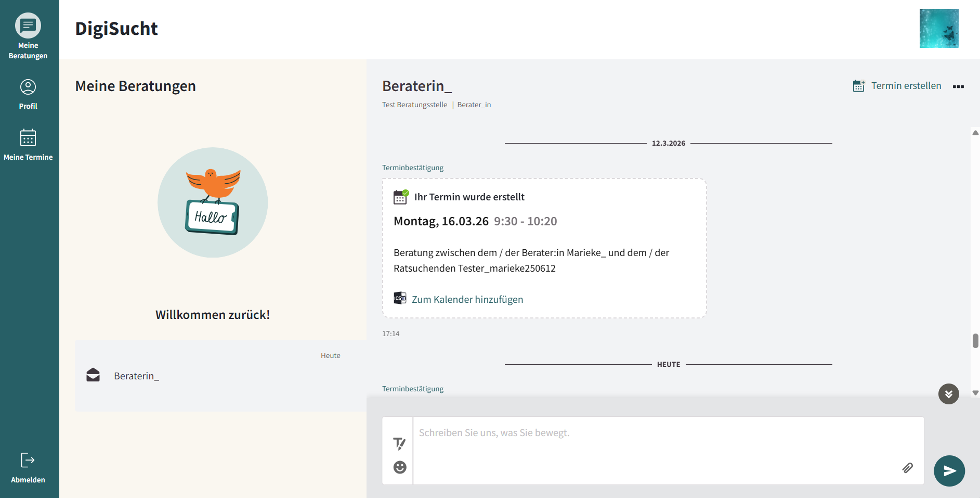
Task: Open Meine Termine calendar section
Action: [28, 145]
